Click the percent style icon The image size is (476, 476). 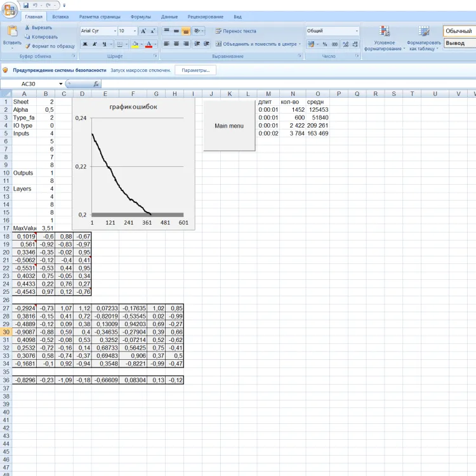pos(324,44)
